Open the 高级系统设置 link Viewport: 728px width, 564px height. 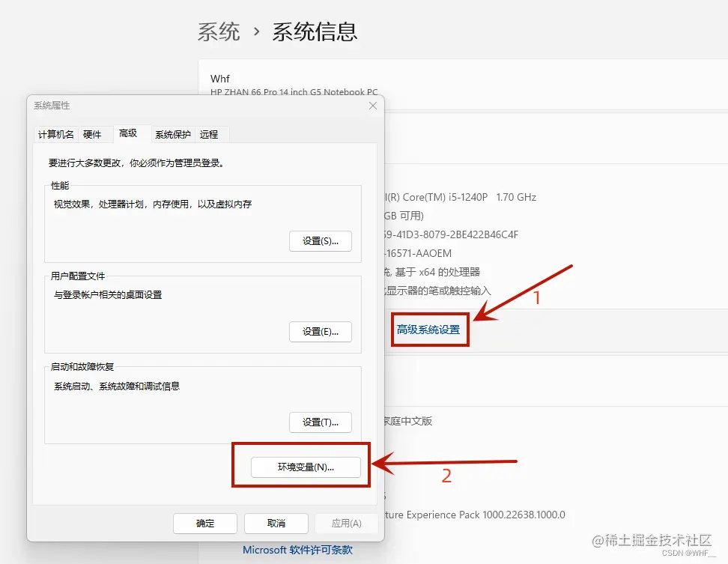428,330
